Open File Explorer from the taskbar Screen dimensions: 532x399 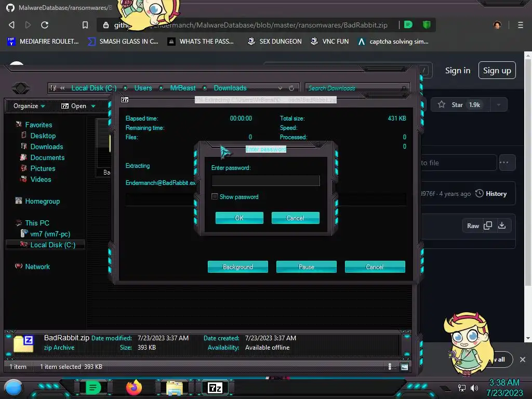tap(175, 388)
